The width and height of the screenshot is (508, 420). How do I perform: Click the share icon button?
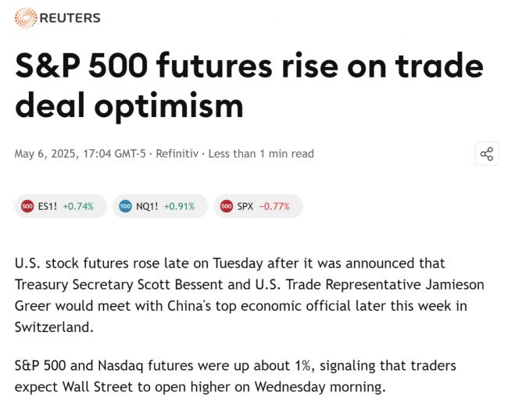[x=487, y=154]
